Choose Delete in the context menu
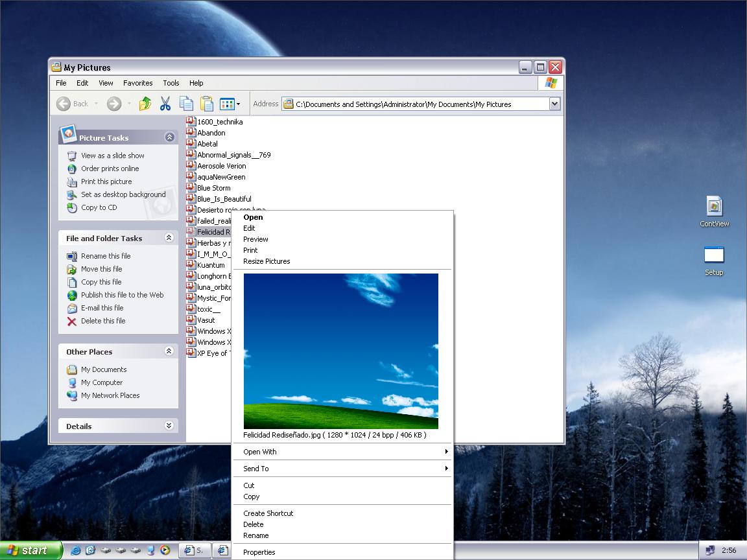The height and width of the screenshot is (560, 747). [x=342, y=524]
